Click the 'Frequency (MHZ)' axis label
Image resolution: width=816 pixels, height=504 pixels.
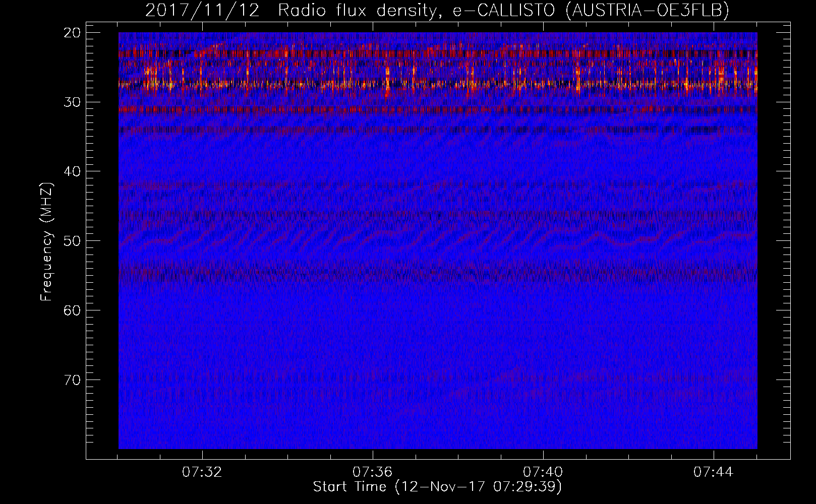point(46,241)
